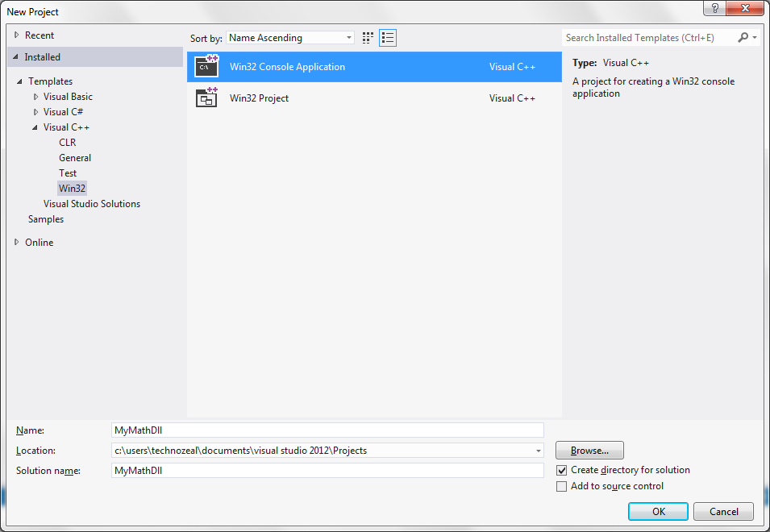Click the Templates label in the tree
Screen dimensions: 770x532
50,81
